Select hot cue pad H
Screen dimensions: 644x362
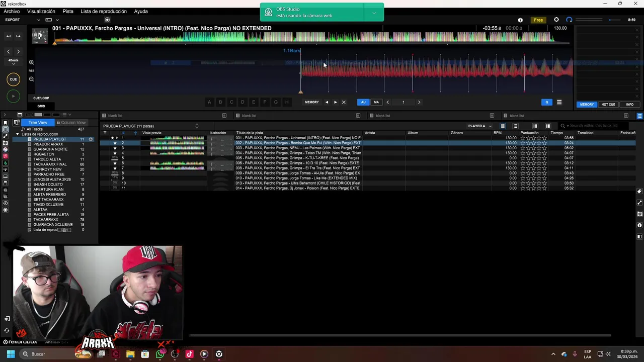pyautogui.click(x=287, y=102)
